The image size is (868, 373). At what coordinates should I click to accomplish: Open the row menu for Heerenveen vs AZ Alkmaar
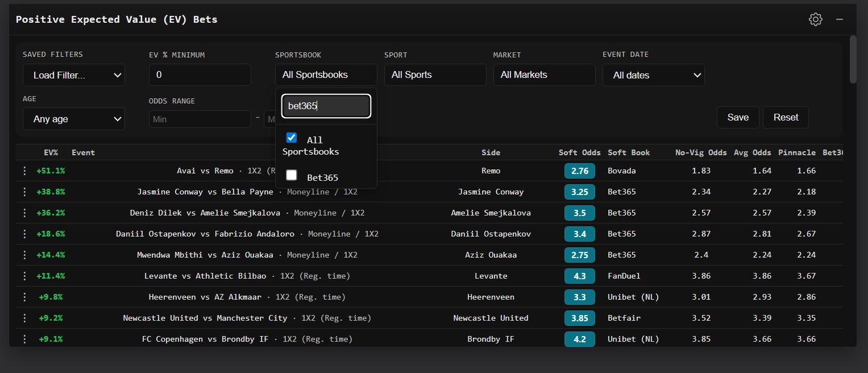click(x=23, y=297)
